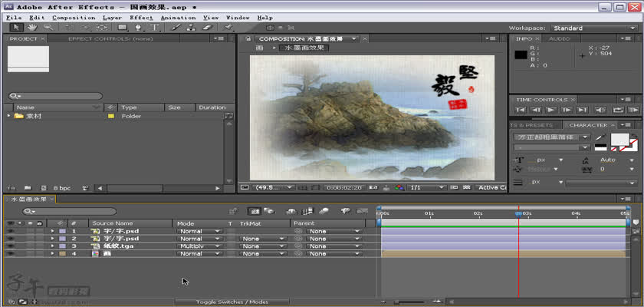Screen dimensions: 644x307
Task: Click eyedropper in Character panel
Action: (x=600, y=137)
